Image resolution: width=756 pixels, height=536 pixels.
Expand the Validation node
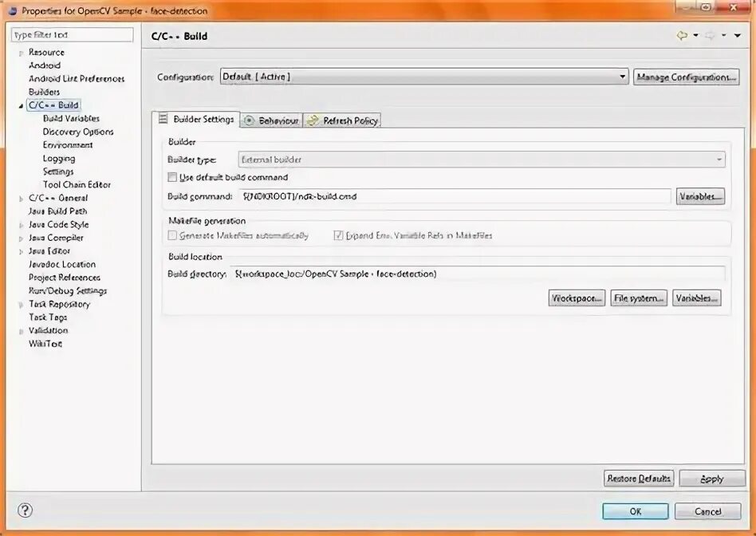[x=21, y=332]
